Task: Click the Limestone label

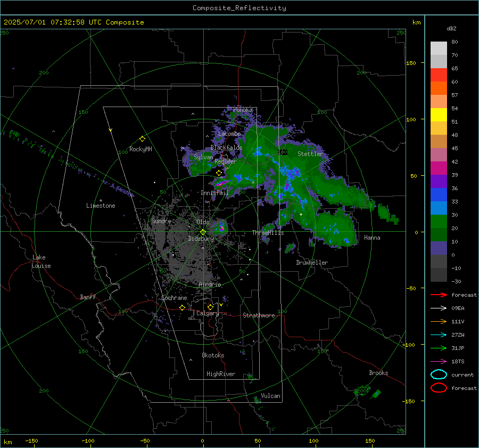Action: click(x=101, y=206)
